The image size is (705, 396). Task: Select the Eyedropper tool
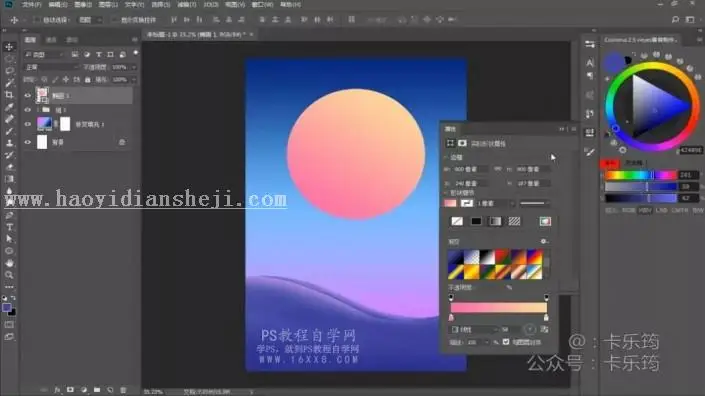pos(9,107)
